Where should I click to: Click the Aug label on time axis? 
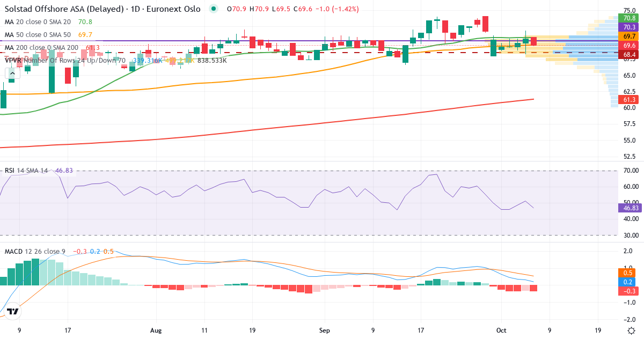pos(156,330)
